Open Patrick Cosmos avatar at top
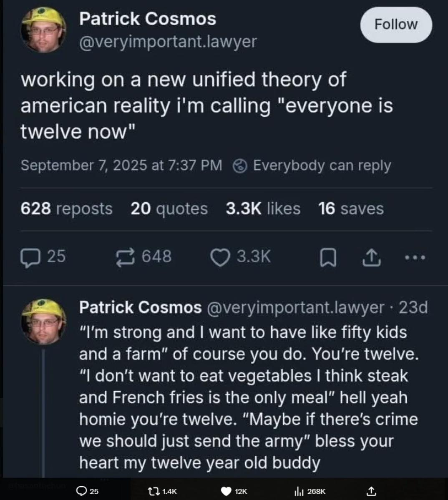This screenshot has width=448, height=500. (x=43, y=30)
